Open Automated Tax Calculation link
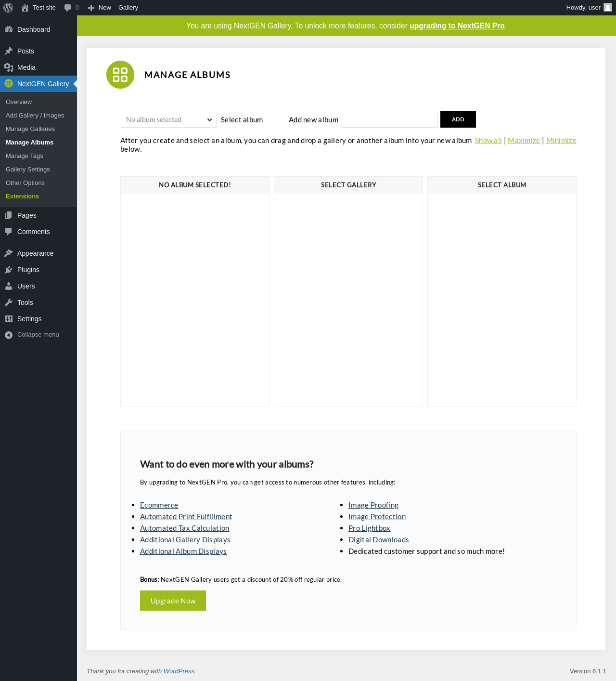This screenshot has width=616, height=681. [184, 528]
